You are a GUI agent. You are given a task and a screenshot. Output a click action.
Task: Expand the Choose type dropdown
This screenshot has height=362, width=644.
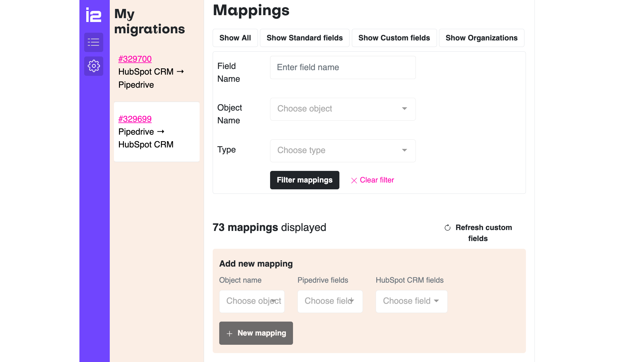(343, 151)
